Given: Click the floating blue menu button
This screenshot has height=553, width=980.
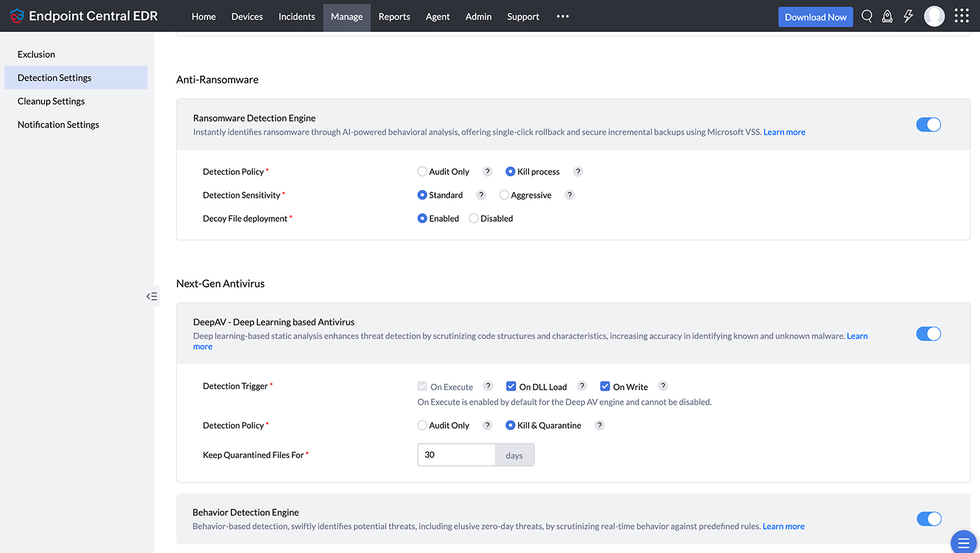Looking at the screenshot, I should 964,542.
